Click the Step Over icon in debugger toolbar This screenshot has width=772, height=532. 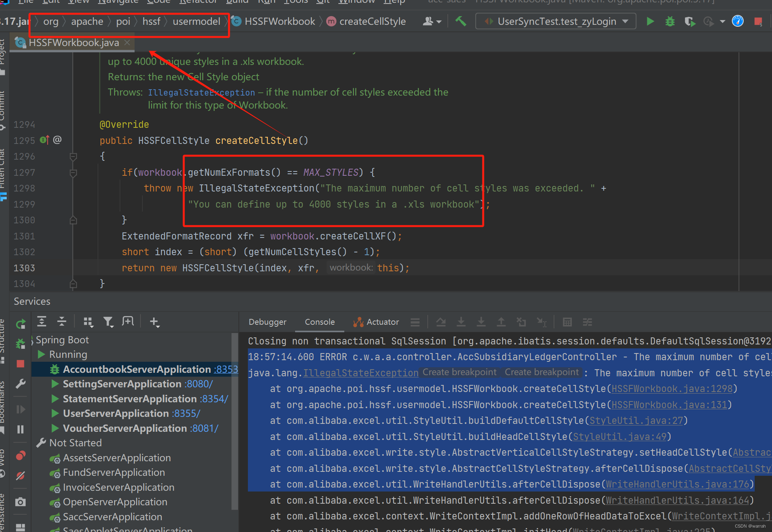[441, 322]
